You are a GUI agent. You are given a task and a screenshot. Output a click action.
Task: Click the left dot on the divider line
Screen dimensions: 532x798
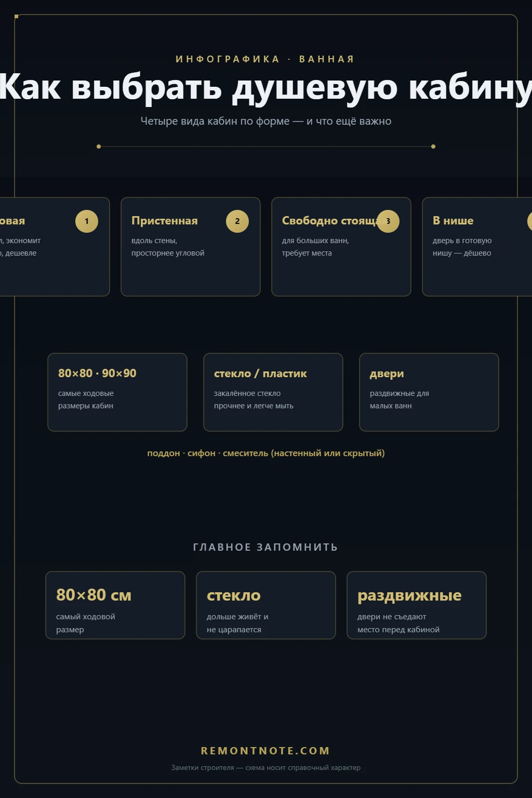tap(99, 147)
